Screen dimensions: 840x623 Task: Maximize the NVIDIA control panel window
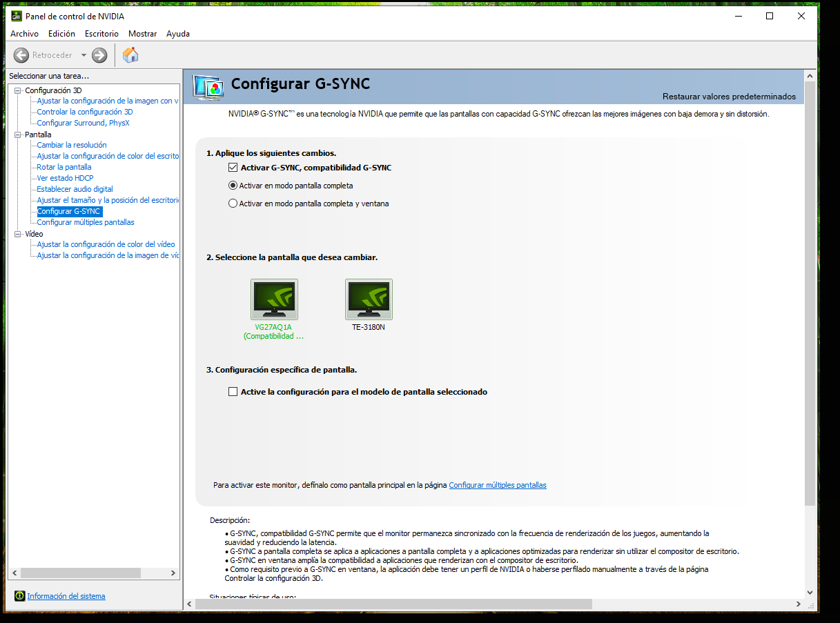pyautogui.click(x=770, y=16)
